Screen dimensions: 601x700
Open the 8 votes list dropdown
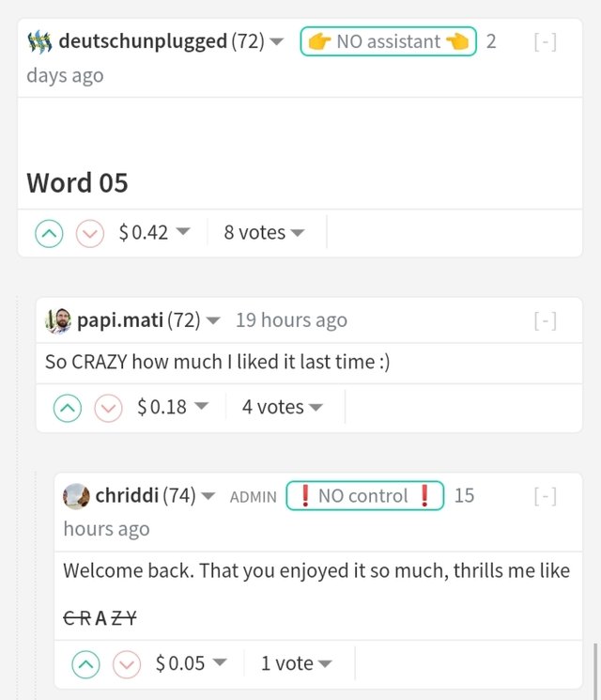click(264, 233)
